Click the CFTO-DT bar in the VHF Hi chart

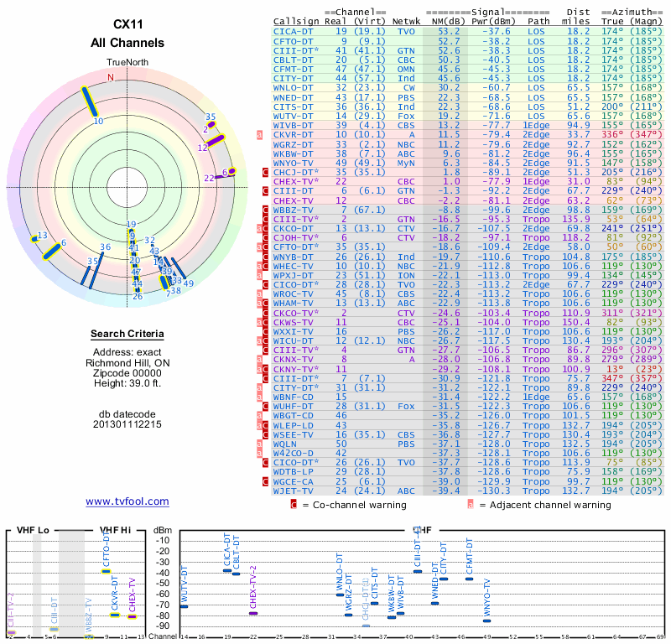(106, 571)
